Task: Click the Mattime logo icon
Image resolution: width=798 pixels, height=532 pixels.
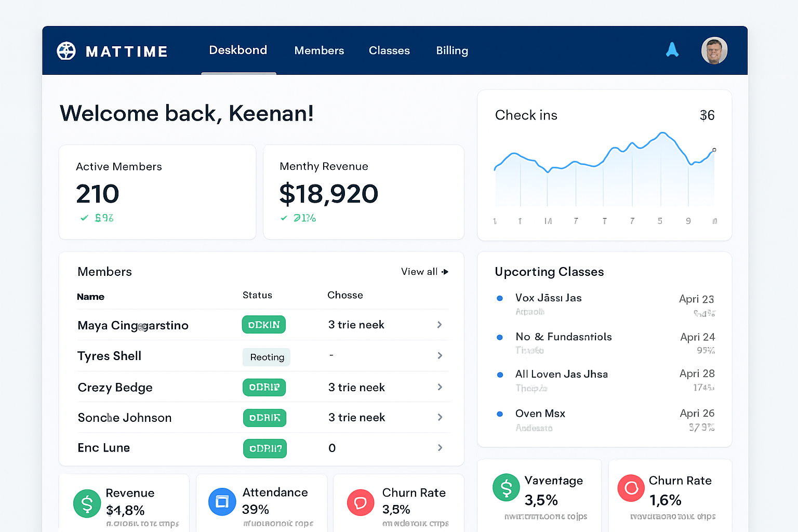Action: 66,50
